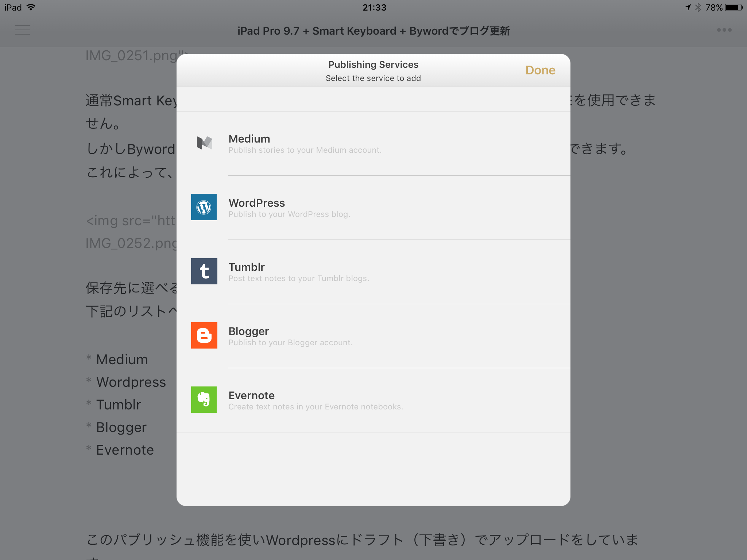Tap the location arrow status icon
This screenshot has height=560, width=747.
pos(688,7)
